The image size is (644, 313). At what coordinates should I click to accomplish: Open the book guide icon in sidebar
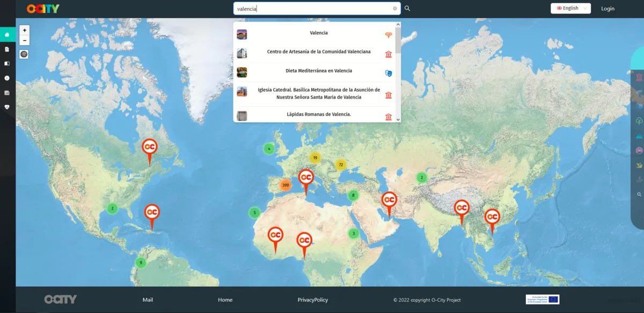(7, 63)
